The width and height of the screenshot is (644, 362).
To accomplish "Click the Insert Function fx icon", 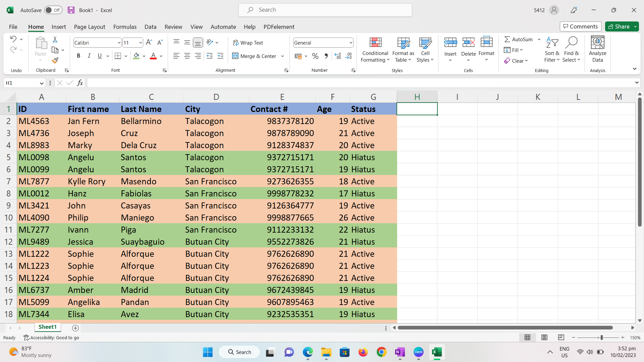I will (80, 83).
